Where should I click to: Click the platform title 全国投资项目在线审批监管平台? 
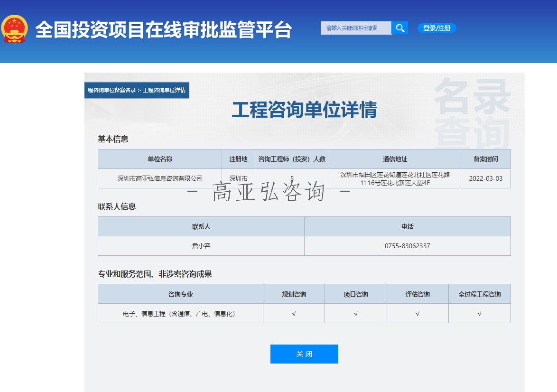(x=163, y=30)
